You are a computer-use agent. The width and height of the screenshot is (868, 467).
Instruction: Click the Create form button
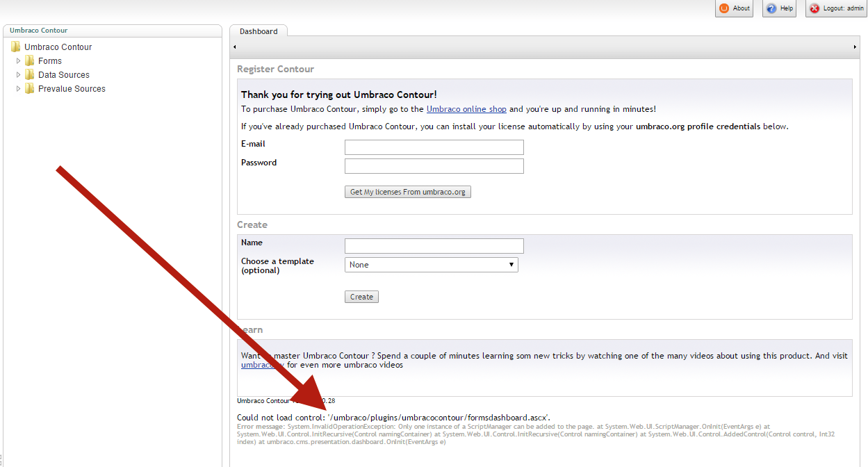[361, 297]
